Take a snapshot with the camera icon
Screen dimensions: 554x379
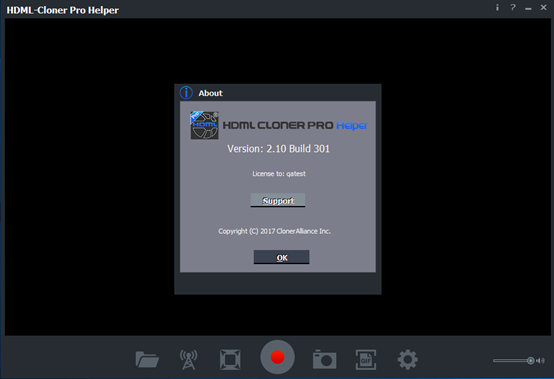tap(324, 360)
